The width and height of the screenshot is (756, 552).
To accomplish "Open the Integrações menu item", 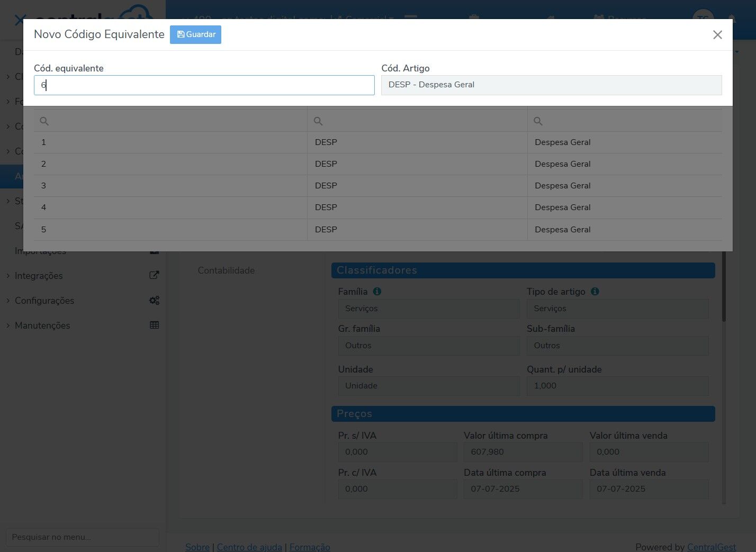I will pos(39,276).
